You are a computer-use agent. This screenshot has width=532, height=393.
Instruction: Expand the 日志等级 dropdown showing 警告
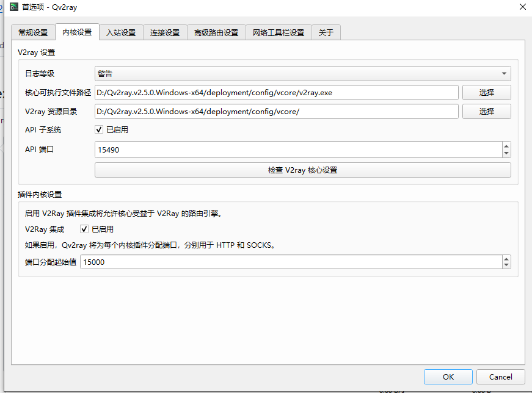505,73
